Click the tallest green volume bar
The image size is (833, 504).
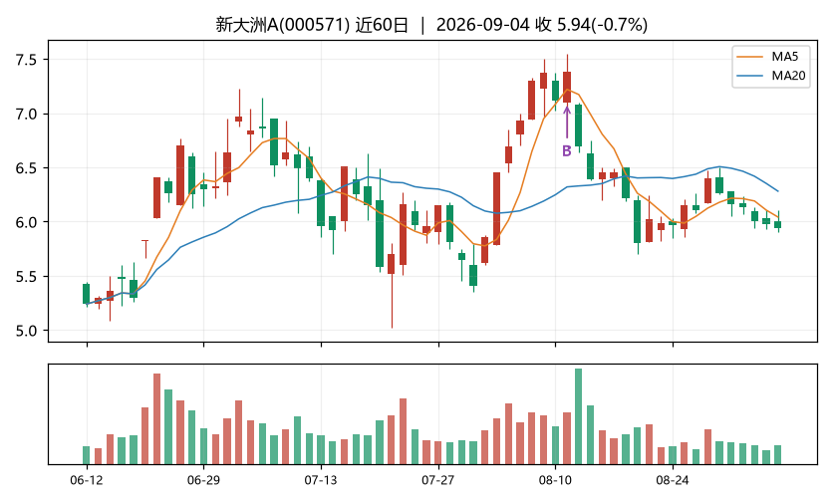tap(579, 416)
